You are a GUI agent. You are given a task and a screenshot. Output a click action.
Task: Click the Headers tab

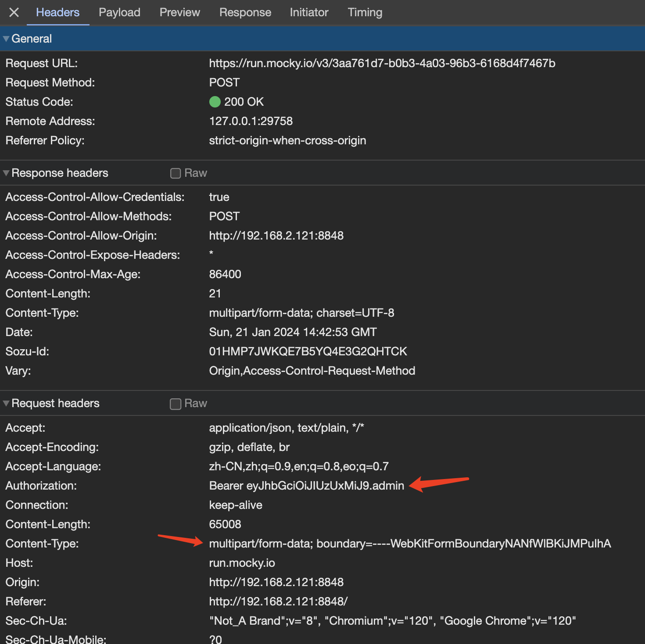point(57,12)
